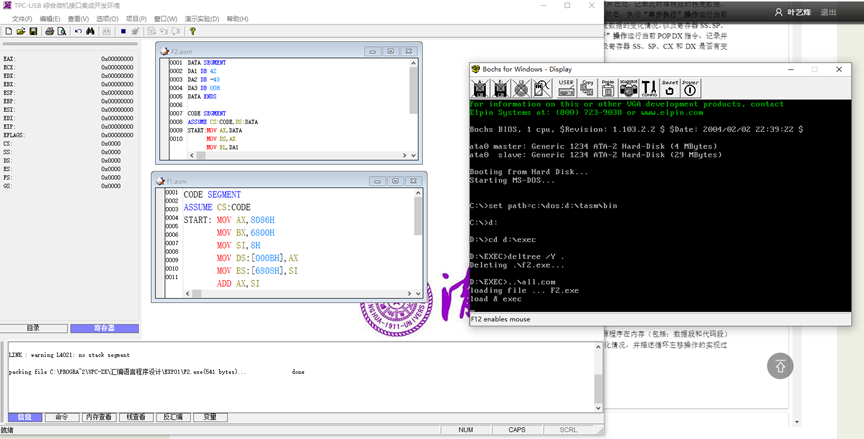Click 'F12 enables mouse' Bochs status text
Image resolution: width=864 pixels, height=439 pixels.
tap(501, 319)
